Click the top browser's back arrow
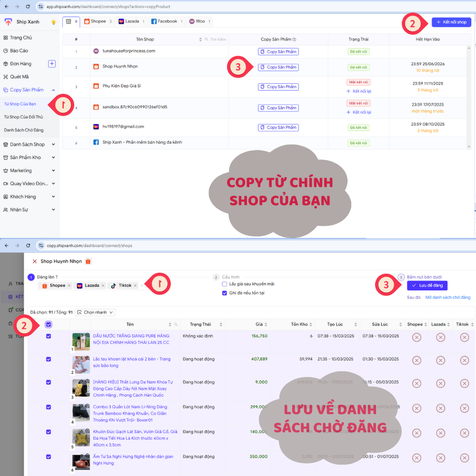Screen dimensions: 476x476 tap(7, 7)
